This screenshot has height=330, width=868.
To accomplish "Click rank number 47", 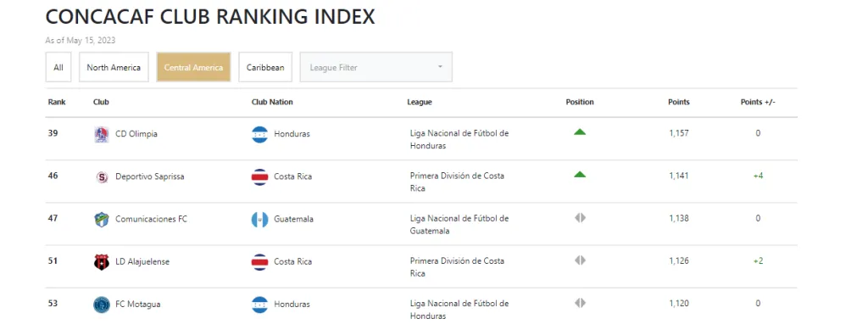I will click(x=53, y=219).
